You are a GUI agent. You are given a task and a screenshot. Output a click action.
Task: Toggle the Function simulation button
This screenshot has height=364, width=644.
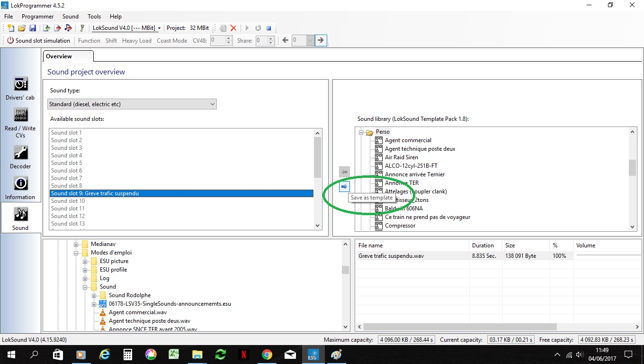[x=89, y=41]
